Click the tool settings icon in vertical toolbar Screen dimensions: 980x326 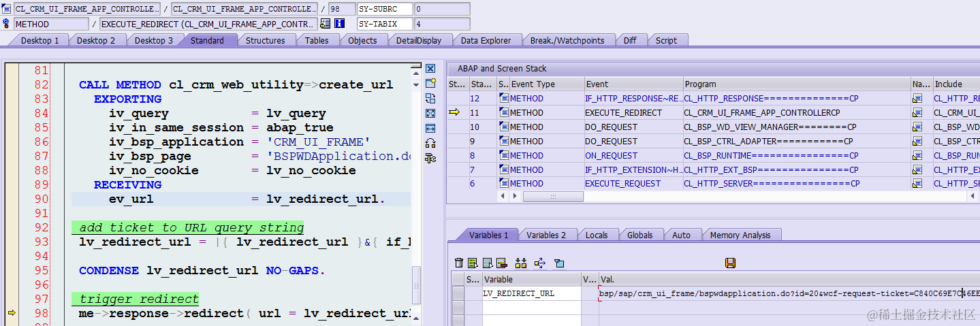[430, 158]
